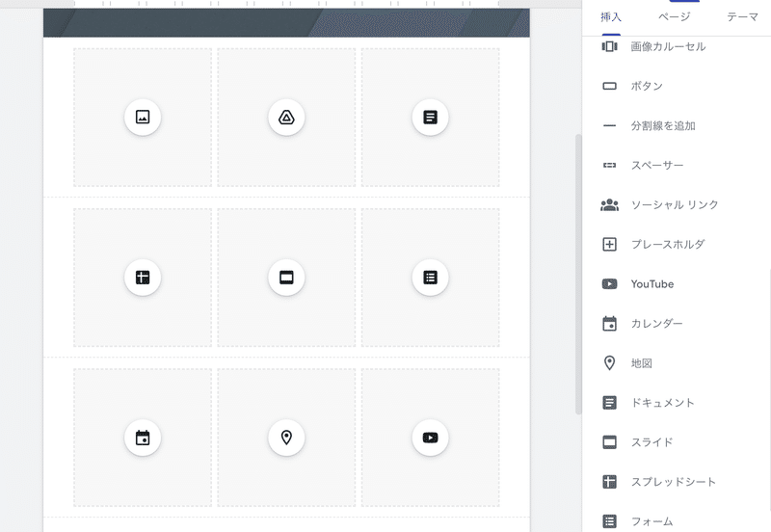Select the カレンダー label in the insert panel
This screenshot has height=532, width=771.
click(x=656, y=324)
